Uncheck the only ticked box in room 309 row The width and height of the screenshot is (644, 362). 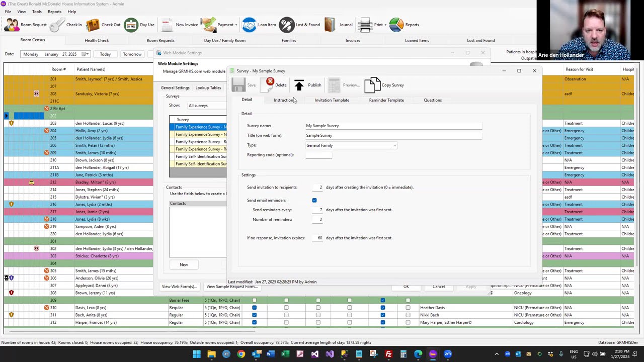(x=382, y=300)
